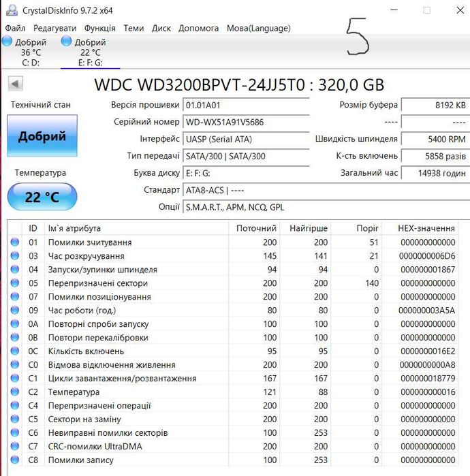This screenshot has width=470, height=476.
Task: Click HEX value 000000003A5A
Action: tap(427, 311)
